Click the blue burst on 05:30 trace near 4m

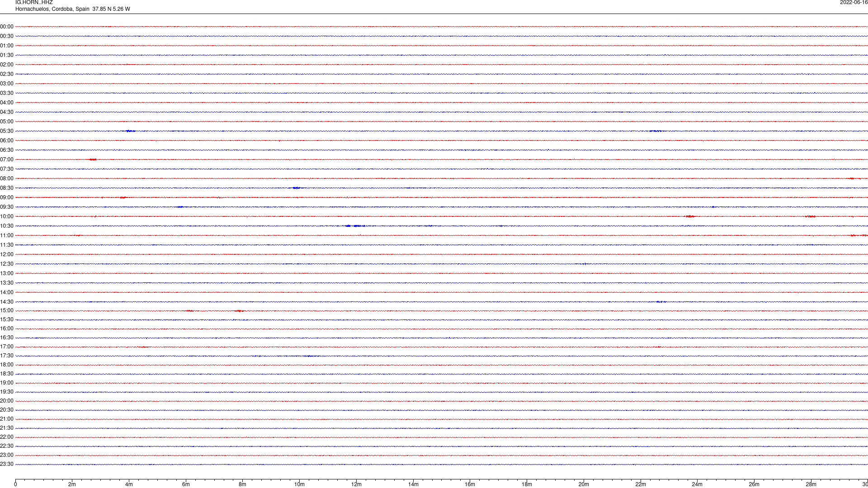tap(130, 131)
